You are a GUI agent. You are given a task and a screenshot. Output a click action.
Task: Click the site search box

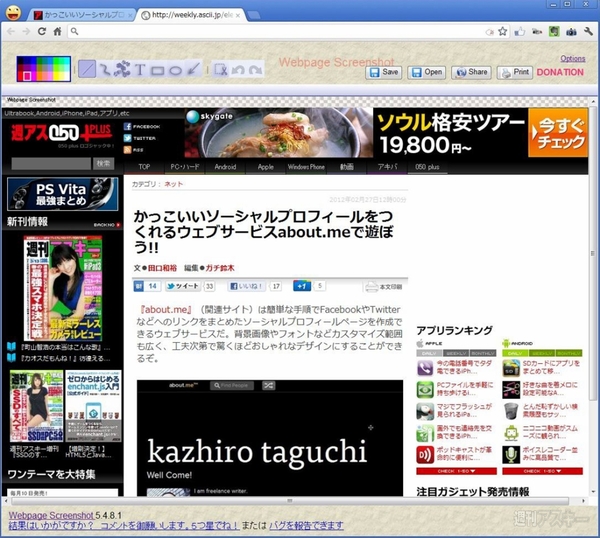(x=51, y=164)
